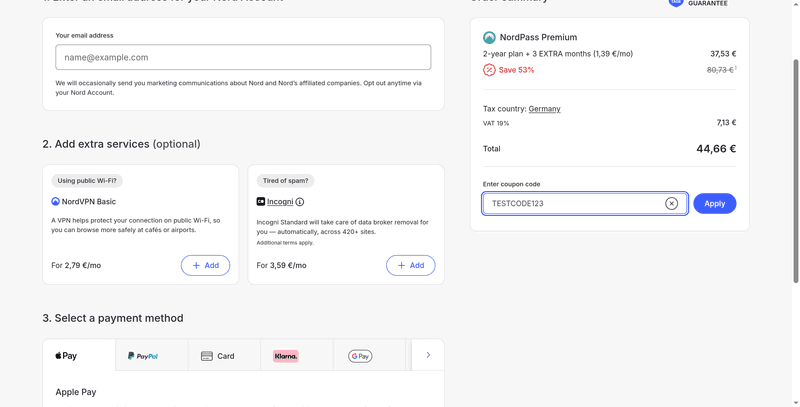Click the struck-through price 80,73 €
The height and width of the screenshot is (407, 800).
point(720,70)
